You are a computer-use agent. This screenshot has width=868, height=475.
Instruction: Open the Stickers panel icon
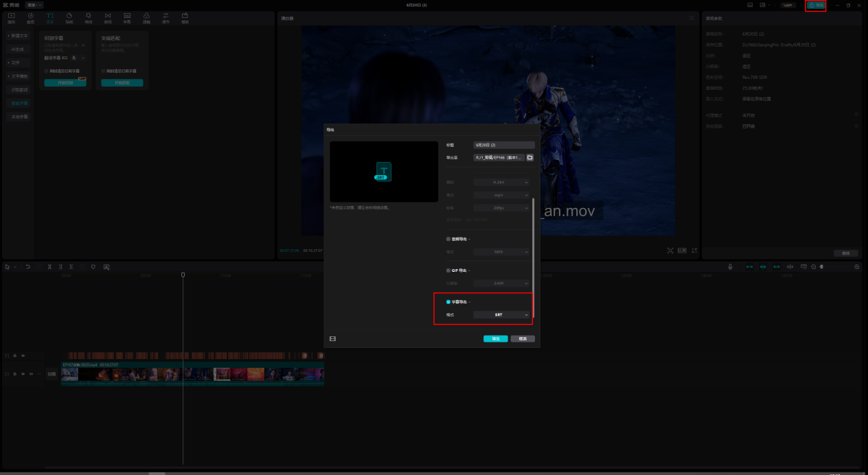69,16
